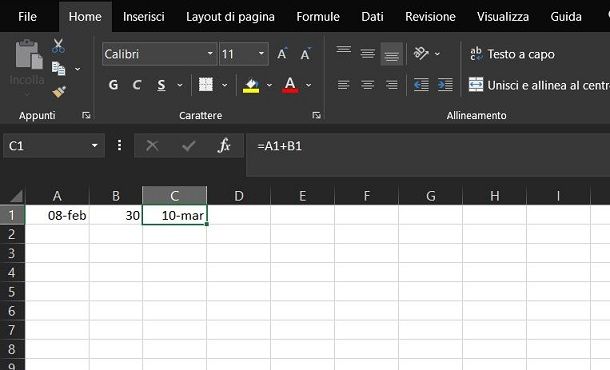
Task: Apply the red font color A
Action: point(290,85)
